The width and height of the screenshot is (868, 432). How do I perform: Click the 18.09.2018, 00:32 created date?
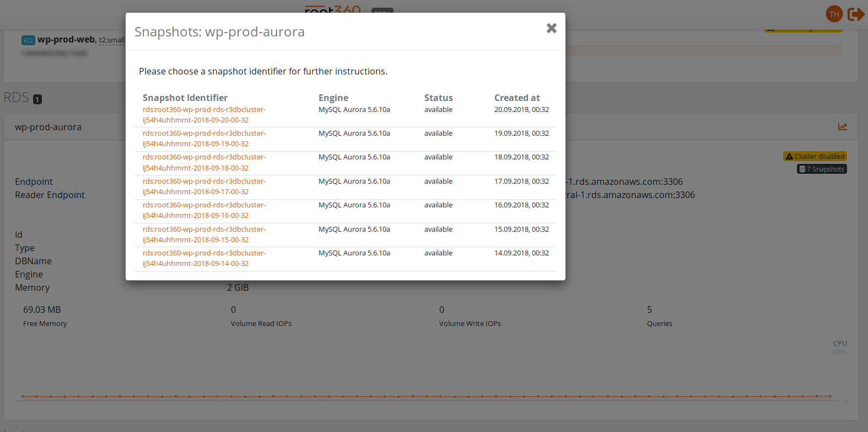521,157
